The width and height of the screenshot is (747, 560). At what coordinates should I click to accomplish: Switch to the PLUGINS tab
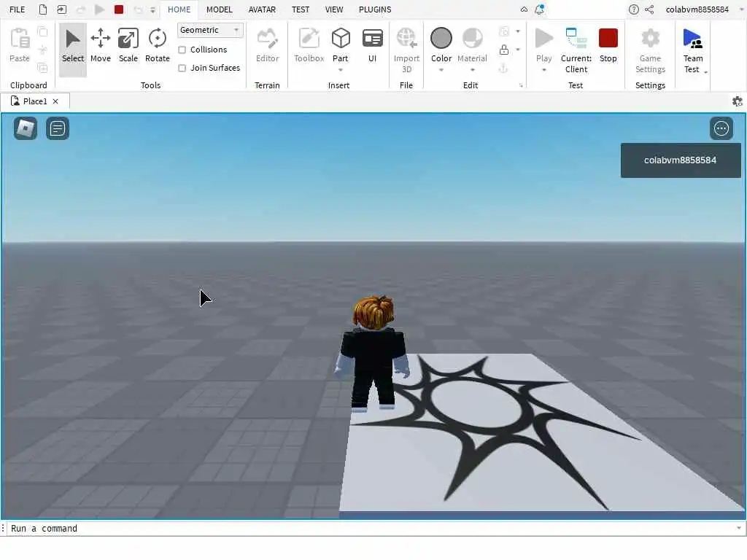click(375, 9)
